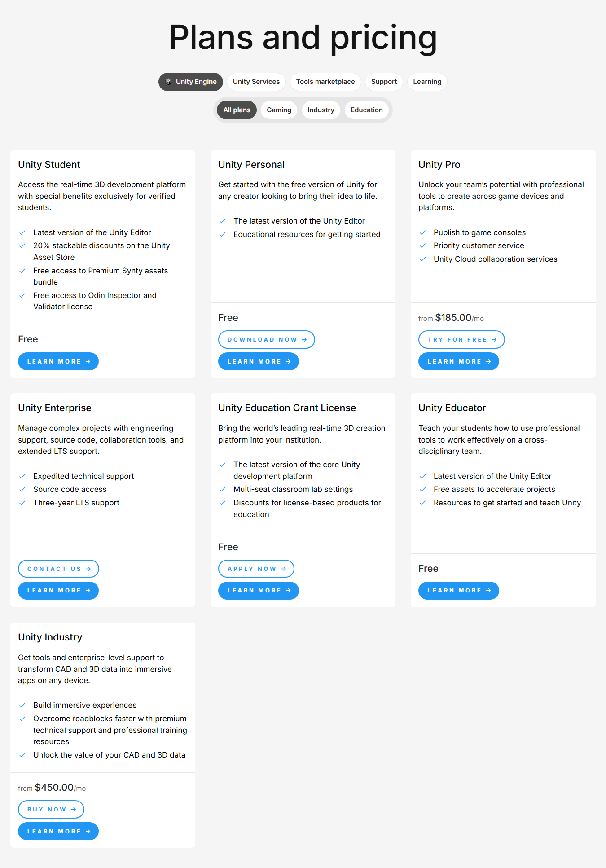Select the Support category tab
Image resolution: width=606 pixels, height=868 pixels.
[384, 82]
